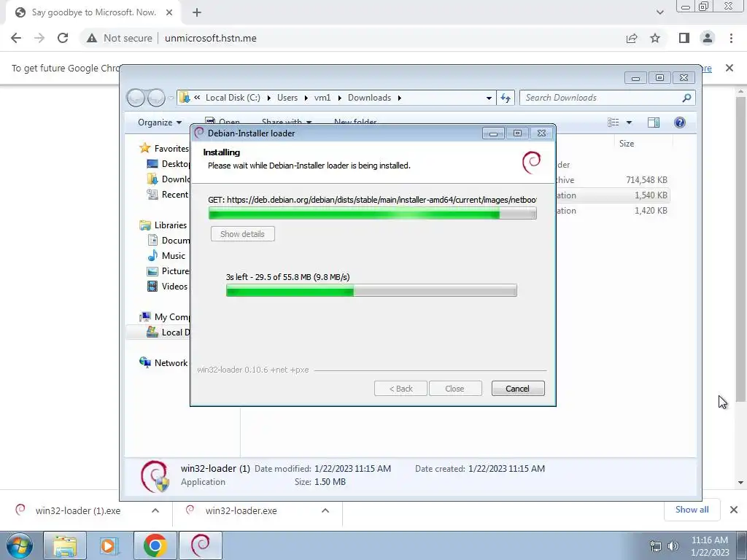Image resolution: width=747 pixels, height=560 pixels.
Task: Click vm1 in address breadcrumb
Action: click(x=322, y=98)
